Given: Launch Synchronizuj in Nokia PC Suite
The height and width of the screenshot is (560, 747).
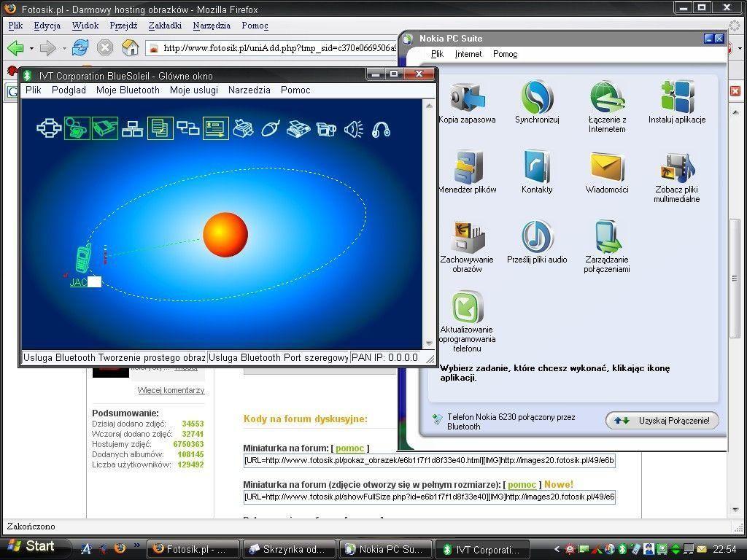Looking at the screenshot, I should coord(537,103).
